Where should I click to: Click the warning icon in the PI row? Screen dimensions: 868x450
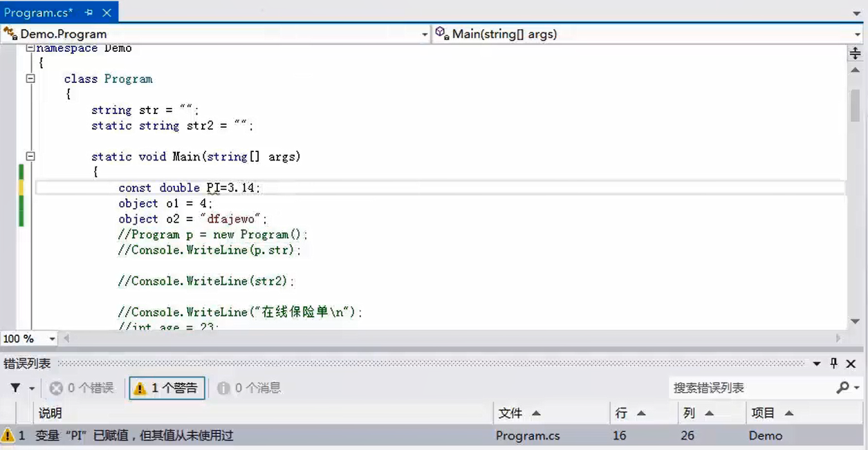[8, 435]
